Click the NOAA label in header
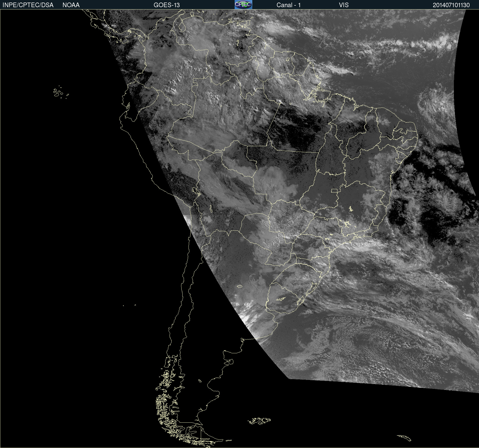 pos(71,5)
